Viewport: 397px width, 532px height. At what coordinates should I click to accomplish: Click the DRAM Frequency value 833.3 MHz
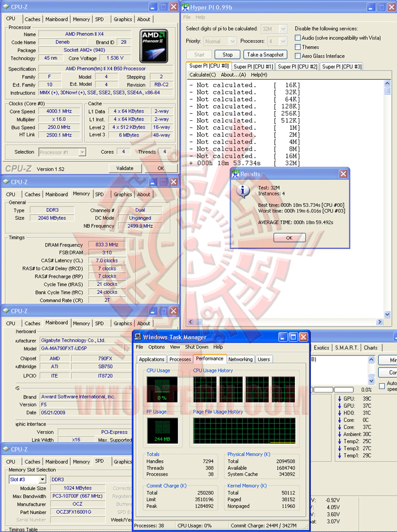pyautogui.click(x=107, y=244)
